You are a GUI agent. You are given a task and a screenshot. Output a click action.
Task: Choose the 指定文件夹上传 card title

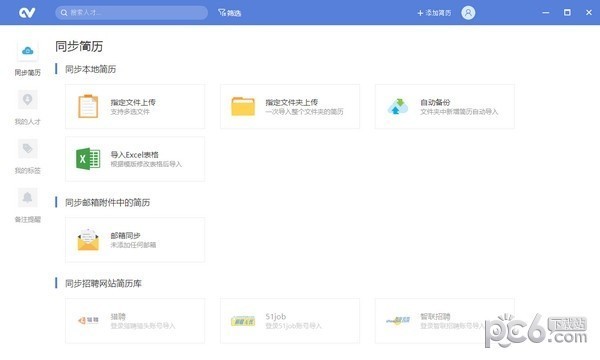[x=292, y=102]
